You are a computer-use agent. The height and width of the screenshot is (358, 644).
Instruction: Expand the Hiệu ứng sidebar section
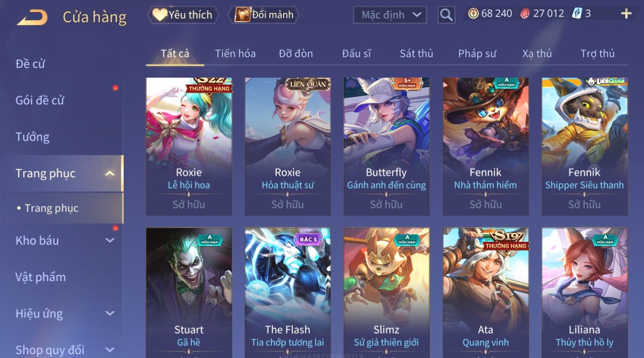(x=110, y=314)
